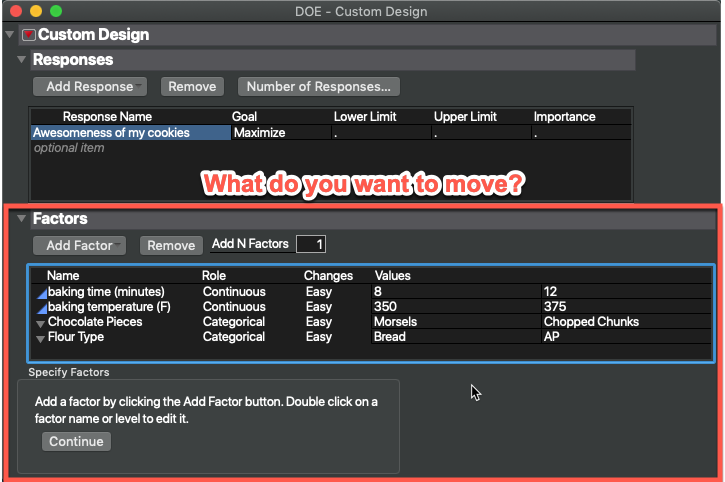Click the value 8 for baking time
Viewport: 725px width, 482px height.
click(456, 291)
